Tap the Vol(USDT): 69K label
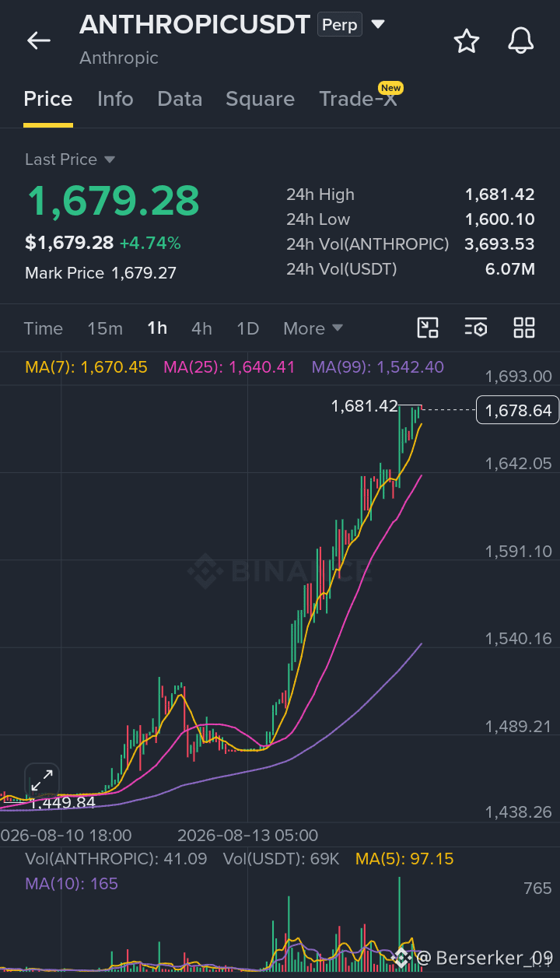The height and width of the screenshot is (978, 560). click(282, 859)
